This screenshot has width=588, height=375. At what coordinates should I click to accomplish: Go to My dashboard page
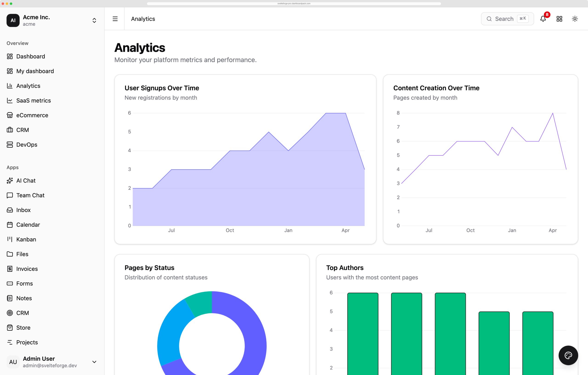[52, 71]
